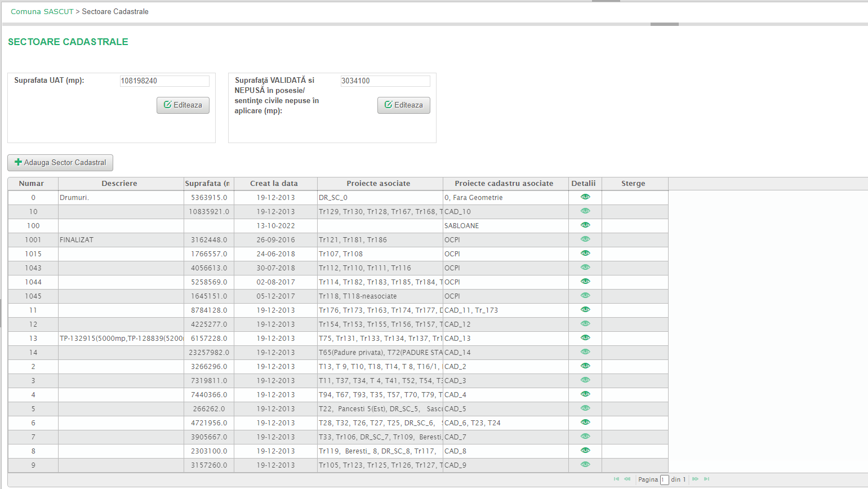Click Editeaza for Suprafață VALIDATĂ field

click(404, 105)
